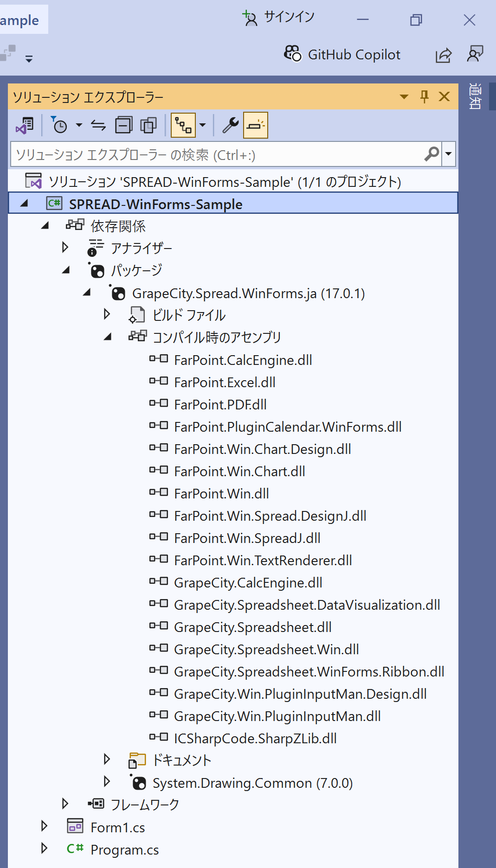Select FarPoint.Excel.dll
Viewport: 496px width, 868px height.
coord(225,383)
